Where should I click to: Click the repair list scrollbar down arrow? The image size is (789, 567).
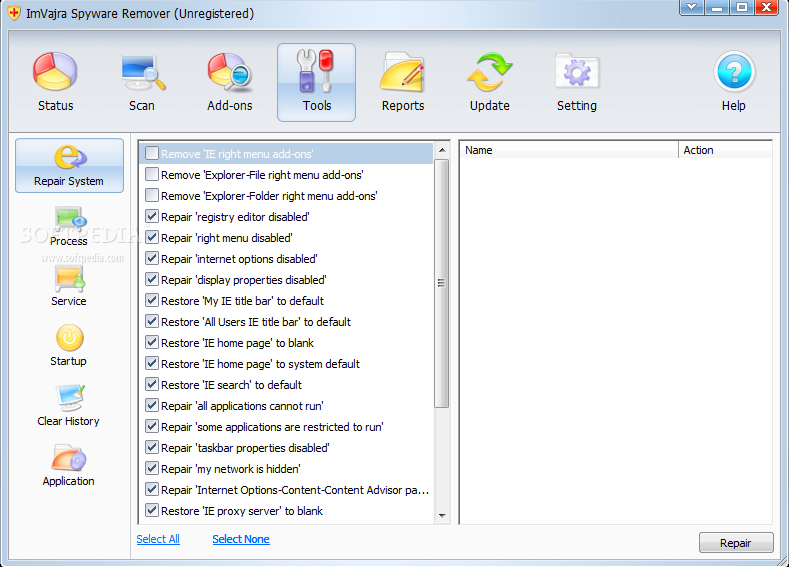click(x=442, y=516)
